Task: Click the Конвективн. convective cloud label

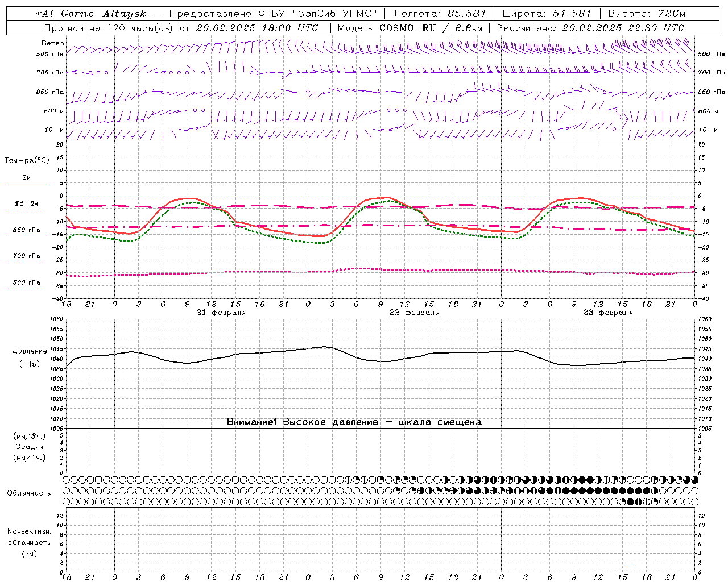Action: point(29,531)
